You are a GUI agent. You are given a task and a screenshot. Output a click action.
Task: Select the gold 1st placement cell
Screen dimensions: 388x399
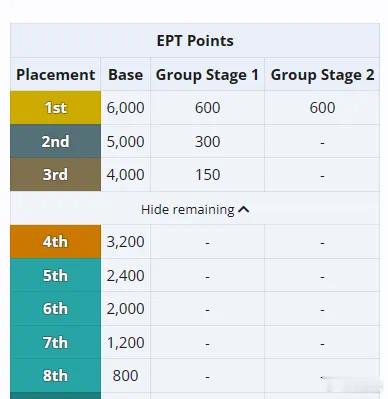56,108
